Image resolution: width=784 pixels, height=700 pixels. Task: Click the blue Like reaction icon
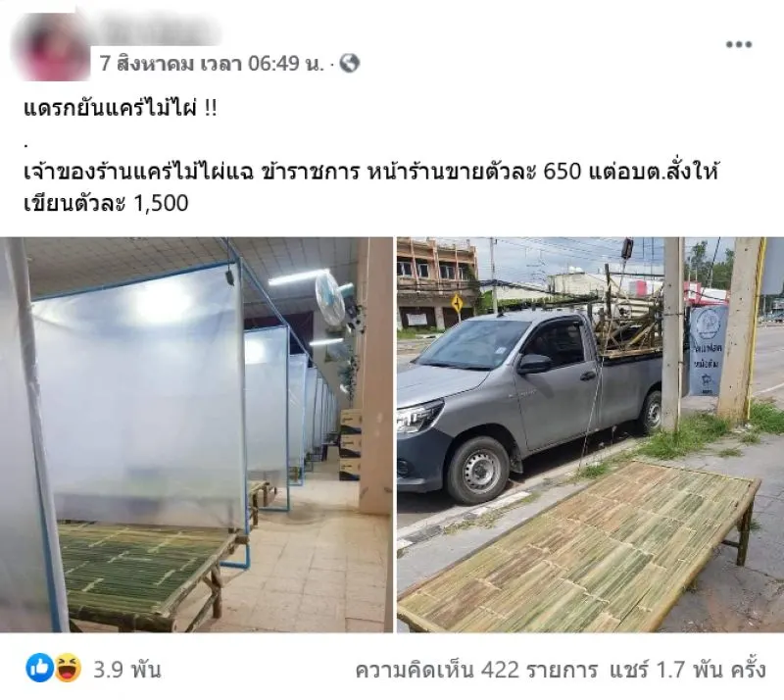[39, 668]
